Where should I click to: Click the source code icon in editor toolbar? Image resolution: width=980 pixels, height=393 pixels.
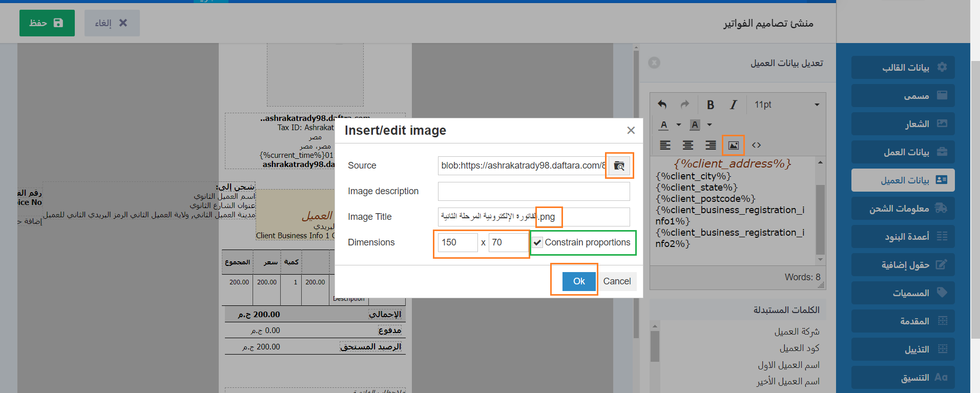(756, 146)
